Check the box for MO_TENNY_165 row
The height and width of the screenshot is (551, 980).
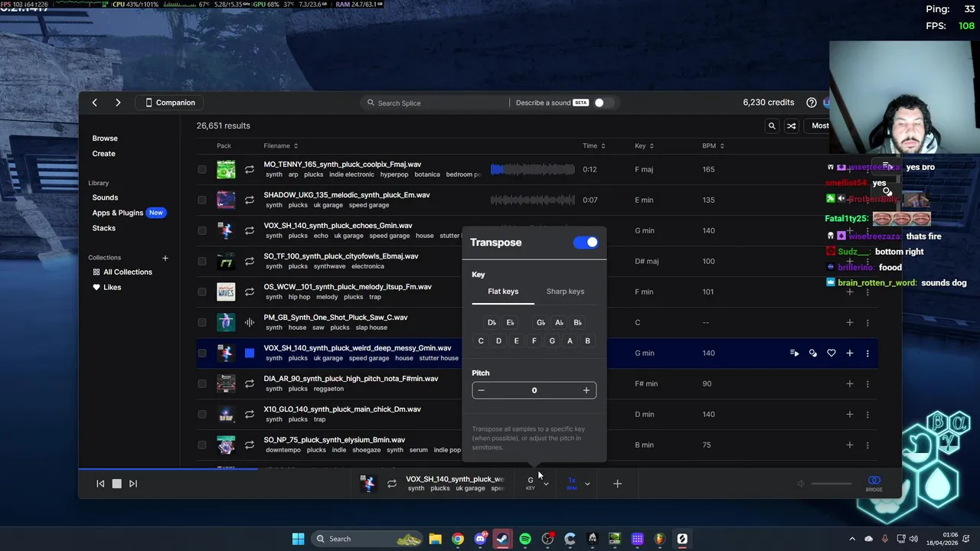click(x=202, y=169)
